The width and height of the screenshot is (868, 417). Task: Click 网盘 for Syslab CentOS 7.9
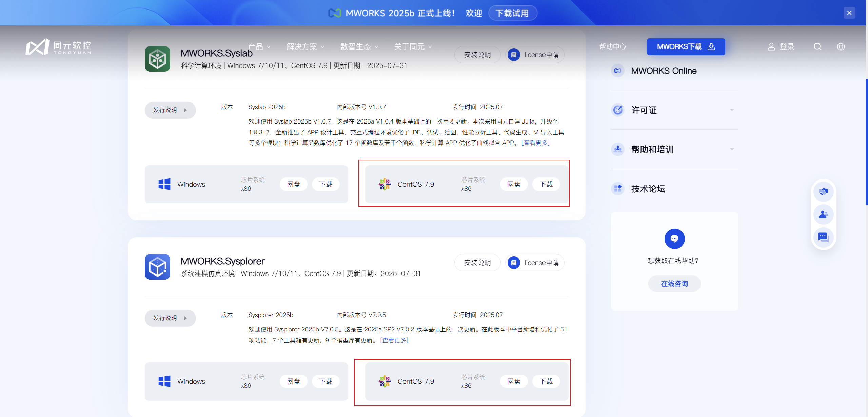[514, 184]
